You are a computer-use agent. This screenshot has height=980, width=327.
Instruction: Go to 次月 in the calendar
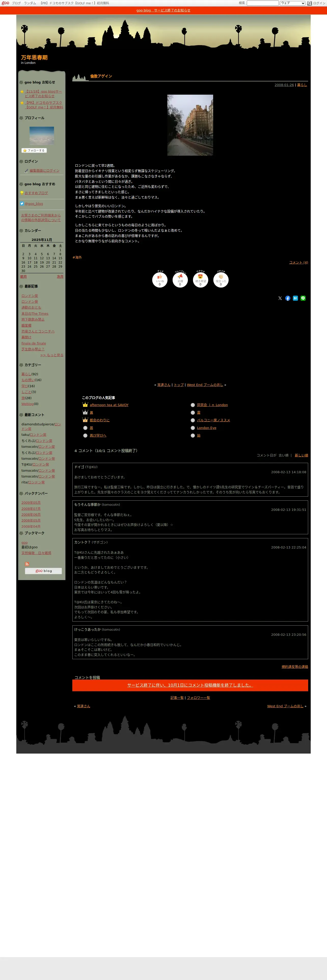click(60, 277)
